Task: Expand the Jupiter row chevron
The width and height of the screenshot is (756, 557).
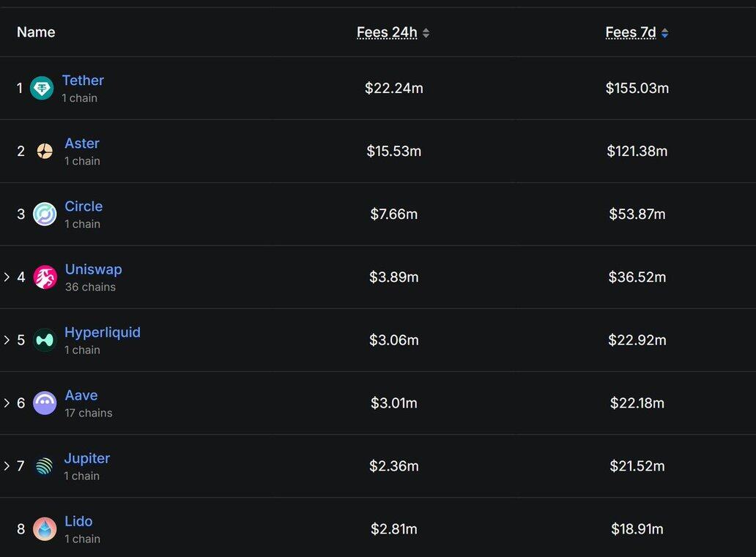Action: pyautogui.click(x=7, y=466)
